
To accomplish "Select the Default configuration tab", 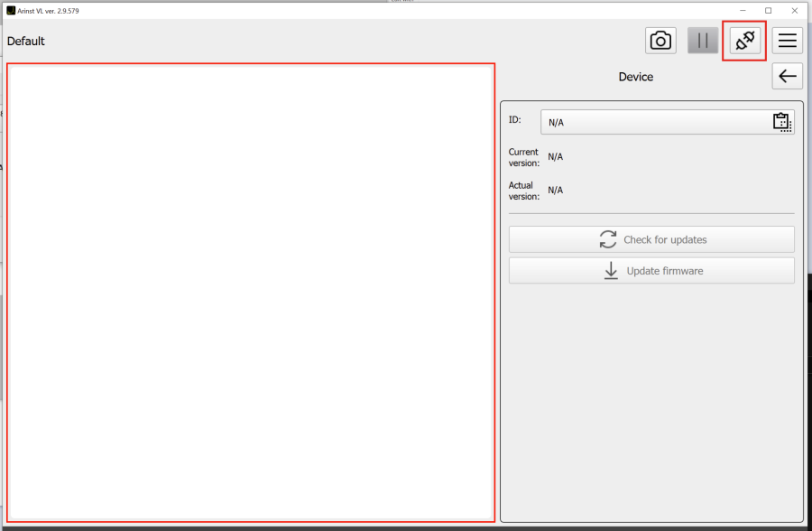I will [25, 41].
